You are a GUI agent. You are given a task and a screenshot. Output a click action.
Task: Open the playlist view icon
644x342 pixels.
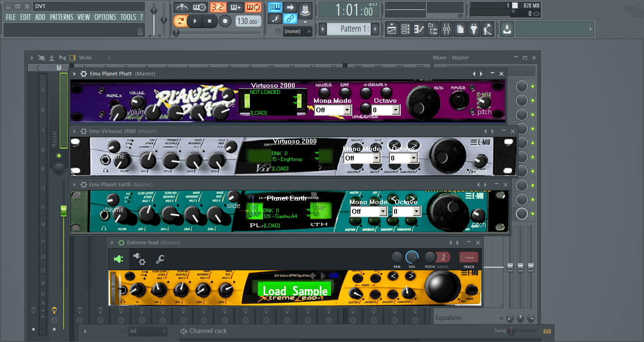click(x=392, y=29)
